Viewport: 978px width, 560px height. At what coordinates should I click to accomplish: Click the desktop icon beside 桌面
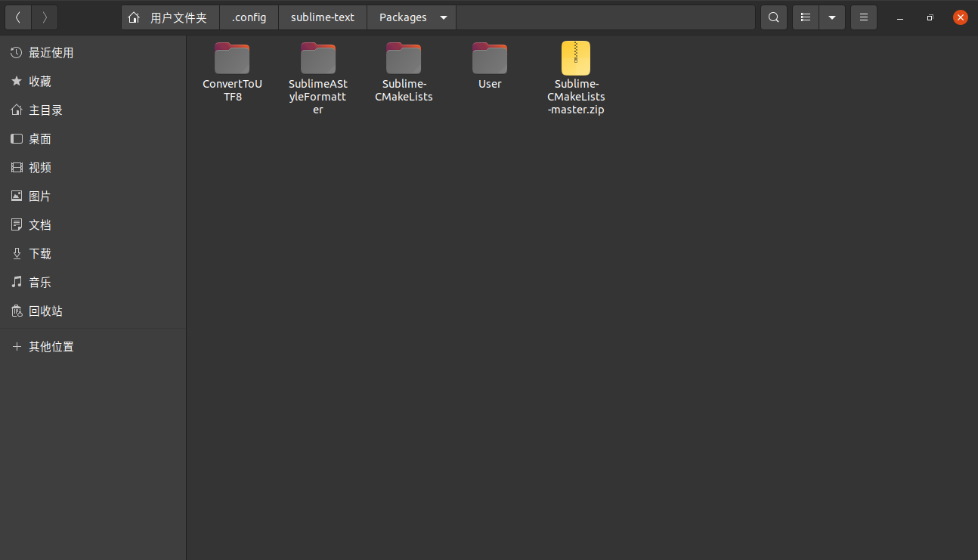17,139
